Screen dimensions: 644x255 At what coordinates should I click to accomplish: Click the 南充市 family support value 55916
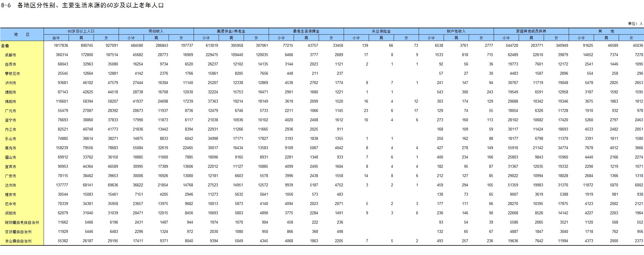pos(513,148)
